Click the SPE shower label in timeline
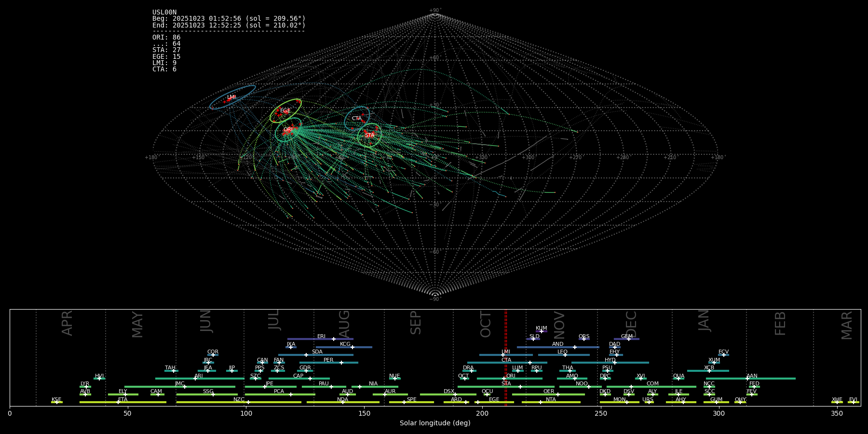 [x=411, y=400]
